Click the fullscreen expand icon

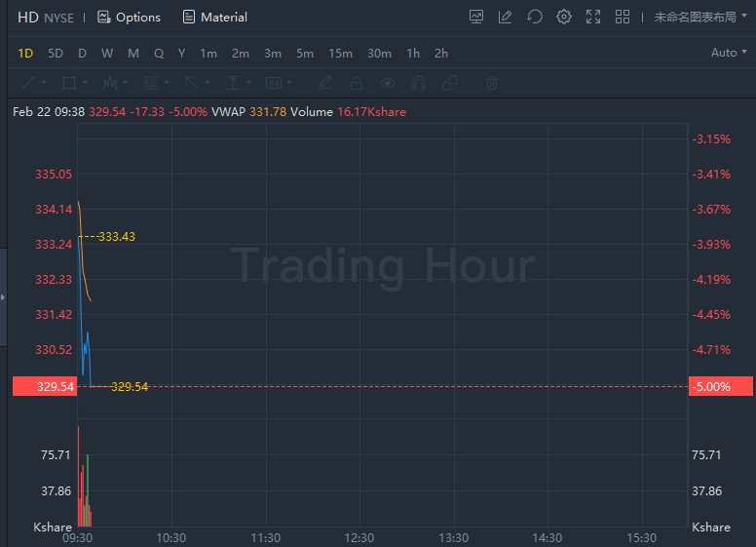point(593,17)
